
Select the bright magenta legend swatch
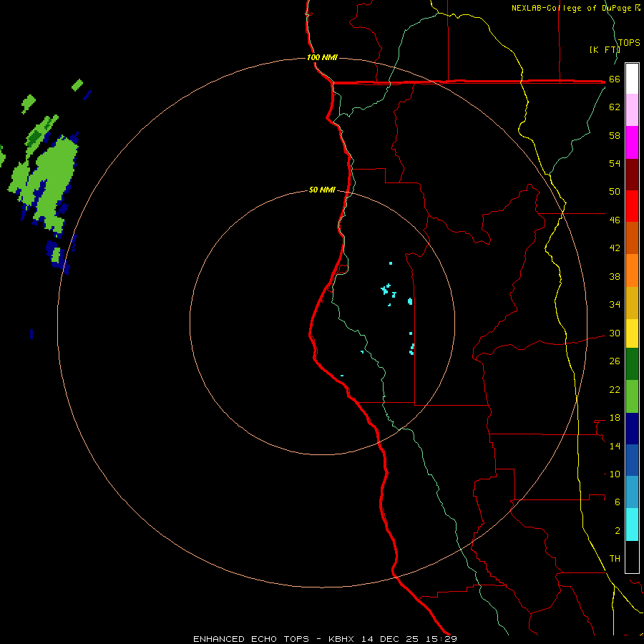[x=632, y=142]
